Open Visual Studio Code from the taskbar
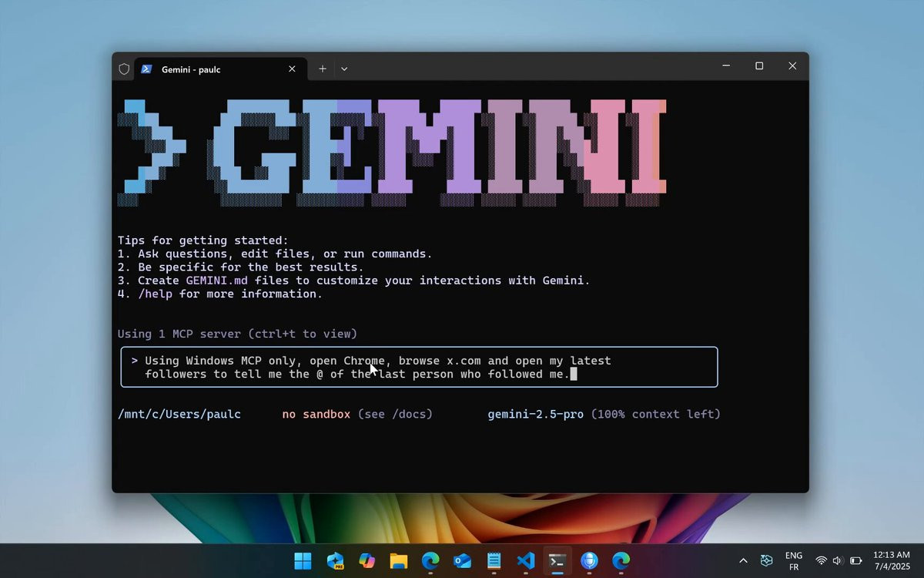The height and width of the screenshot is (578, 924). click(x=526, y=561)
